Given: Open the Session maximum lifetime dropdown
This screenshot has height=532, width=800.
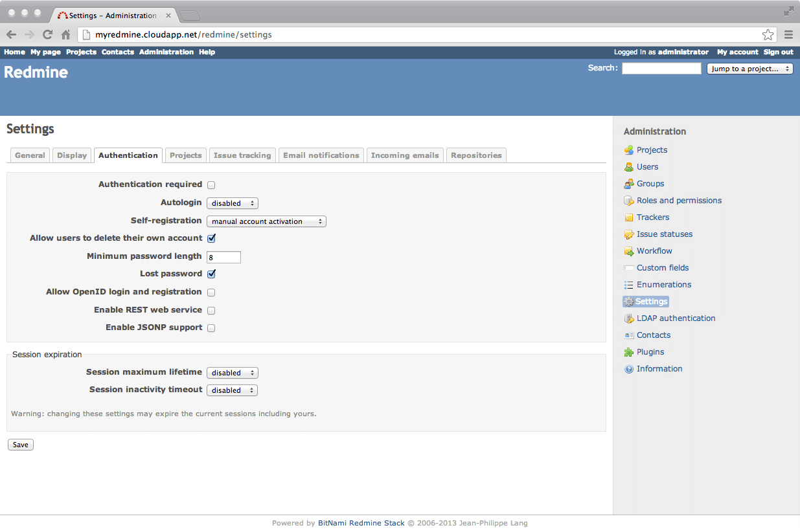Looking at the screenshot, I should pos(232,372).
